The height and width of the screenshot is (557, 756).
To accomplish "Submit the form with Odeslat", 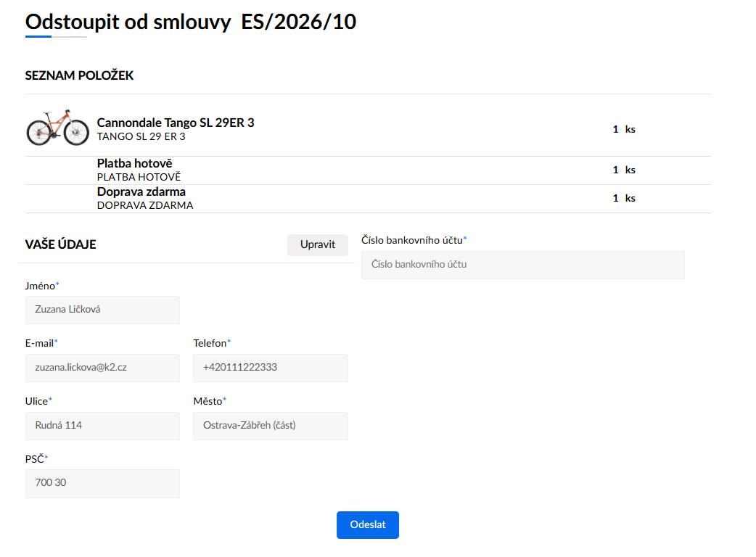I will 367,524.
